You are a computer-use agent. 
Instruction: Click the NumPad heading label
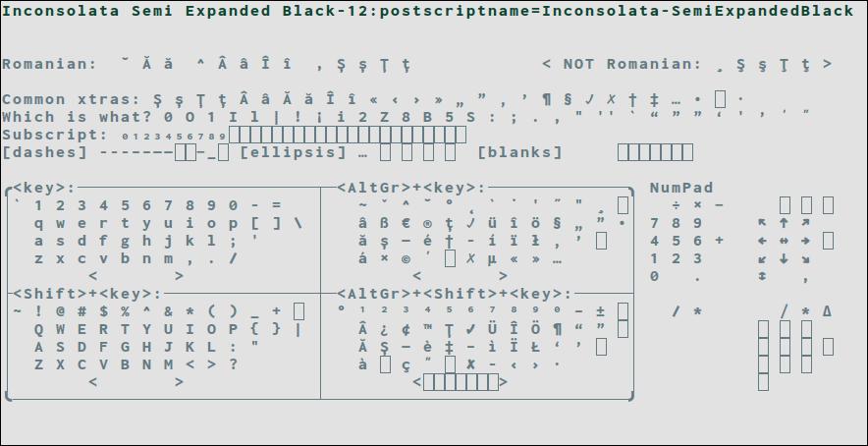pos(681,188)
